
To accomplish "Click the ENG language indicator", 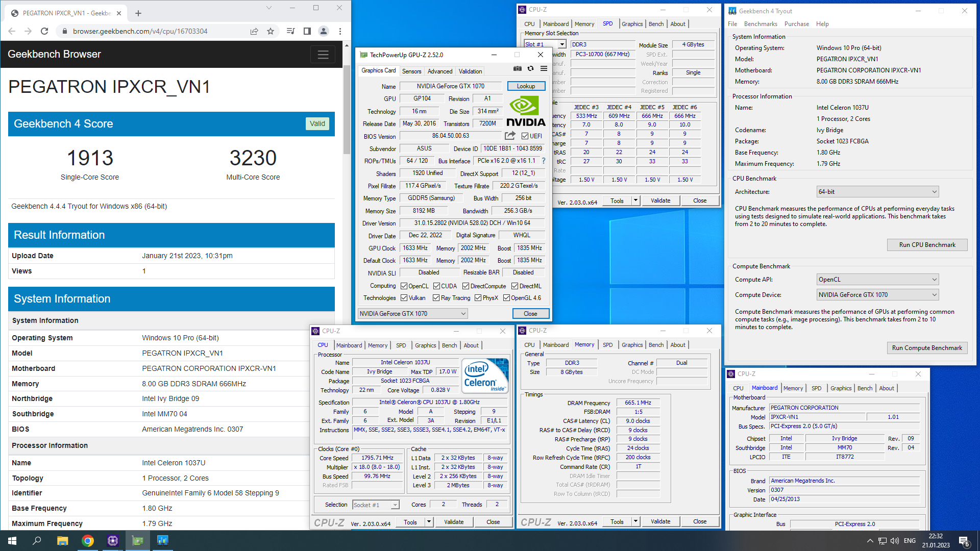I will click(910, 541).
